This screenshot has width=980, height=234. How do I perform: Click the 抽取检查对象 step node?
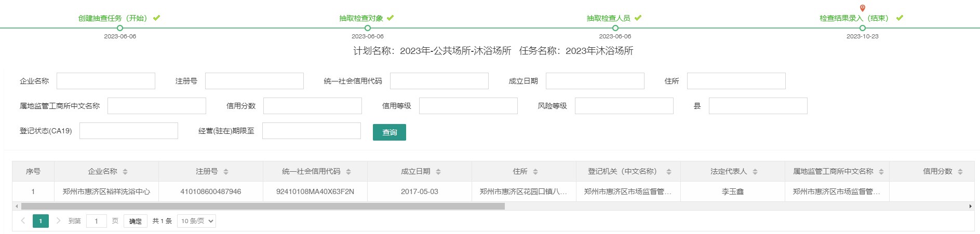point(368,28)
